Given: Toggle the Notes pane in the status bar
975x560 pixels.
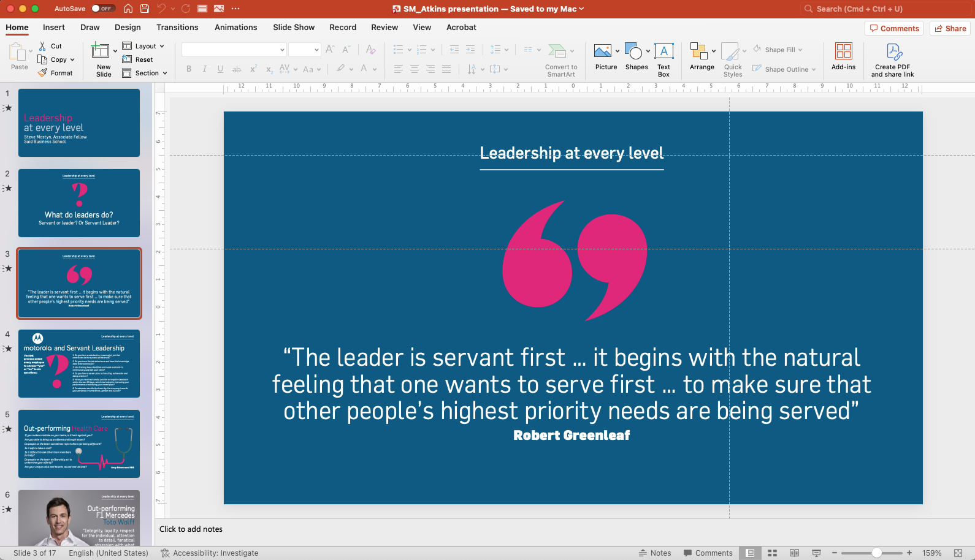Looking at the screenshot, I should [655, 553].
